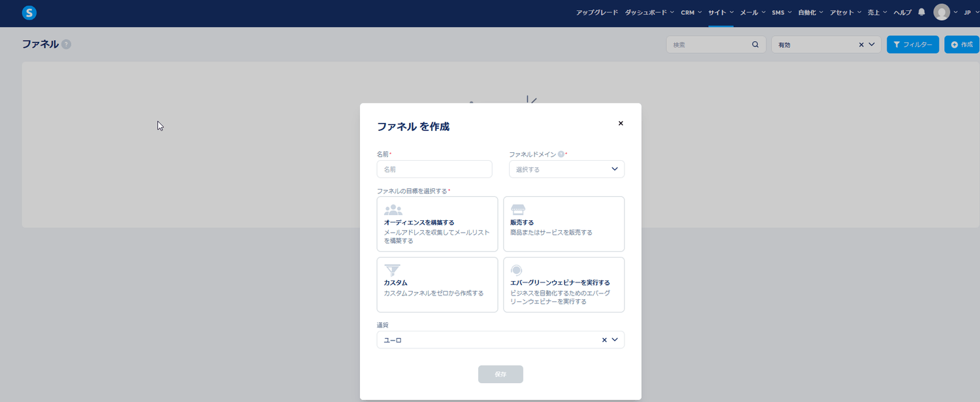Select 販売する as funnel goal

pos(564,224)
